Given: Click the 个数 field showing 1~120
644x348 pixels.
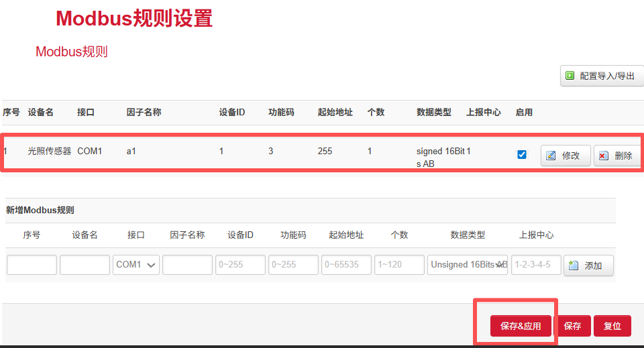Looking at the screenshot, I should 399,265.
